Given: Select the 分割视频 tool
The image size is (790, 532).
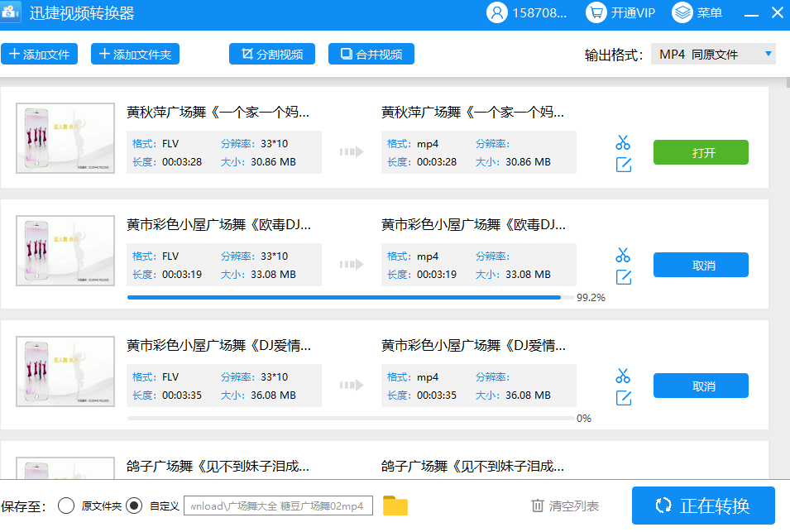Looking at the screenshot, I should point(272,54).
